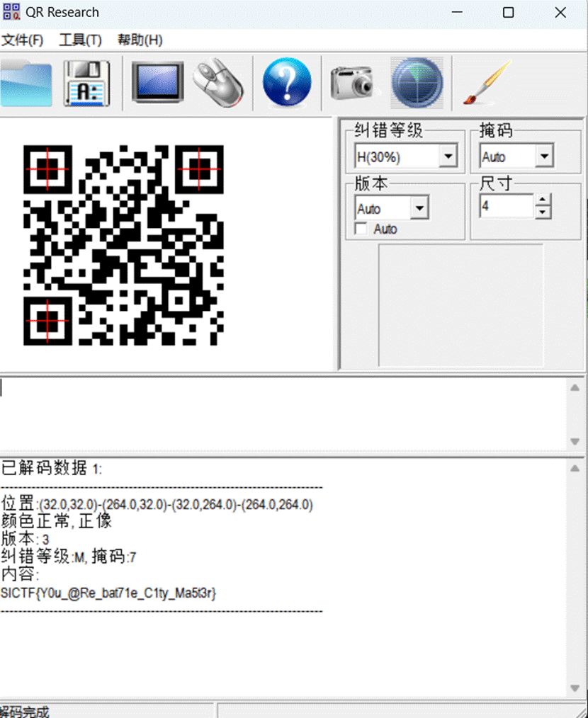This screenshot has width=588, height=718.
Task: Click the 已解码数据 1: heading
Action: click(x=51, y=469)
